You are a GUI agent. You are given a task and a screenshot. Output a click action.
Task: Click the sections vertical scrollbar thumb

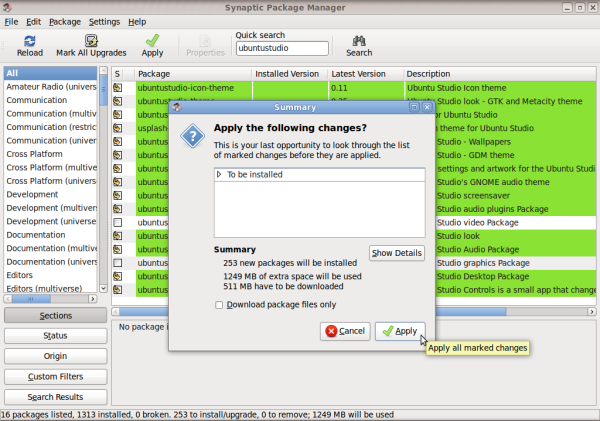point(103,90)
